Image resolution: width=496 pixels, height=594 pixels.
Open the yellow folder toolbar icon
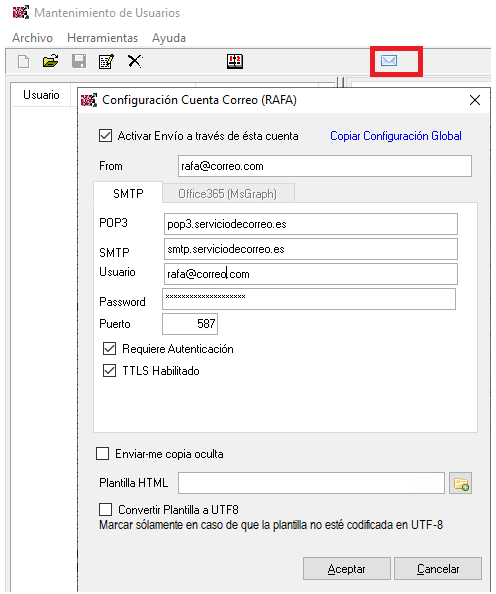(x=50, y=61)
